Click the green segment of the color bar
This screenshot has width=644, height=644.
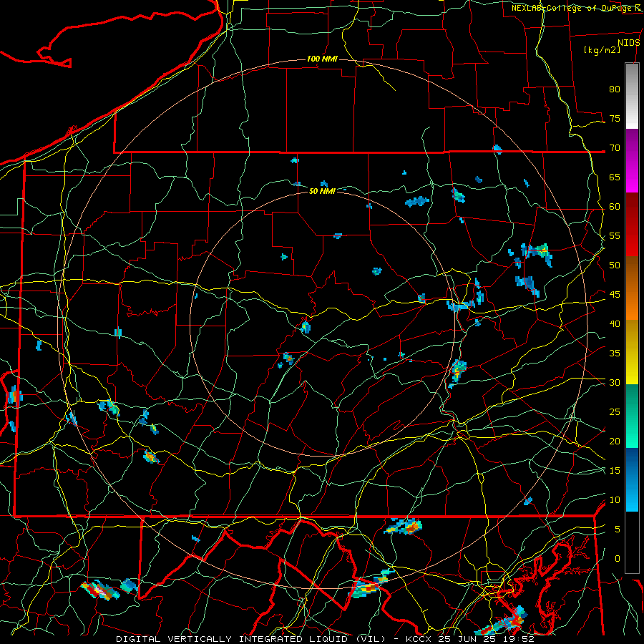click(x=632, y=416)
